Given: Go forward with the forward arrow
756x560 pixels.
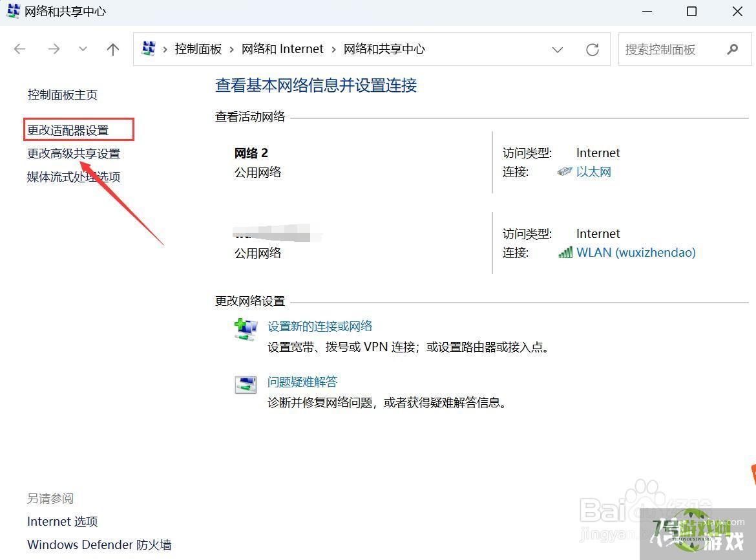Looking at the screenshot, I should point(54,48).
